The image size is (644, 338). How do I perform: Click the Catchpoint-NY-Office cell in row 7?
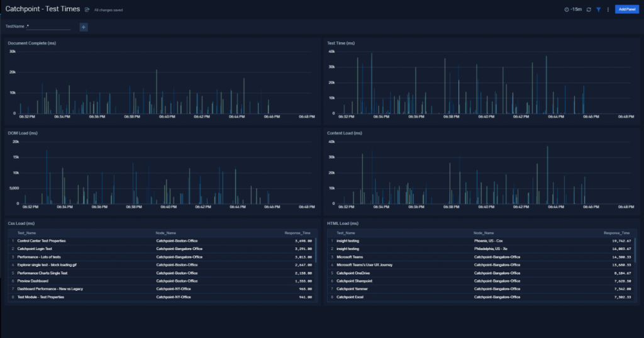[x=174, y=289]
